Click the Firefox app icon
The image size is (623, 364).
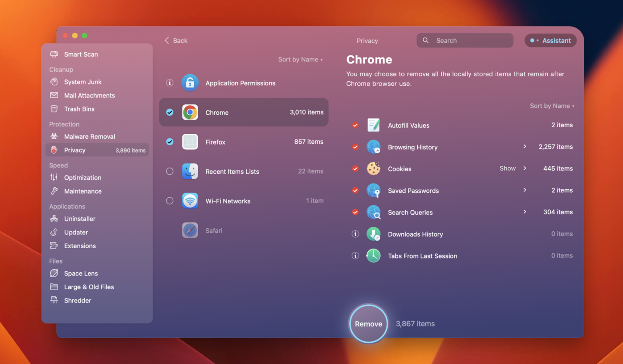pyautogui.click(x=190, y=142)
